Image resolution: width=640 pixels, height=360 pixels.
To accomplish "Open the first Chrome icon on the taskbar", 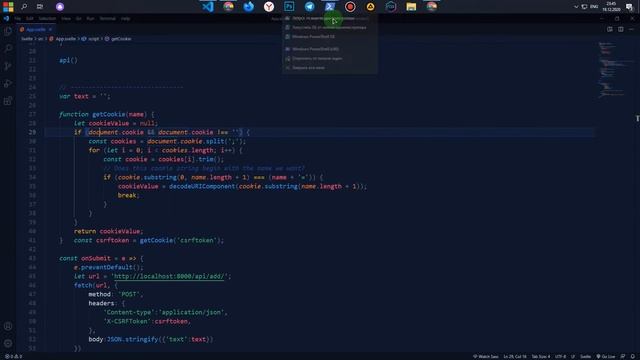I will pyautogui.click(x=228, y=7).
